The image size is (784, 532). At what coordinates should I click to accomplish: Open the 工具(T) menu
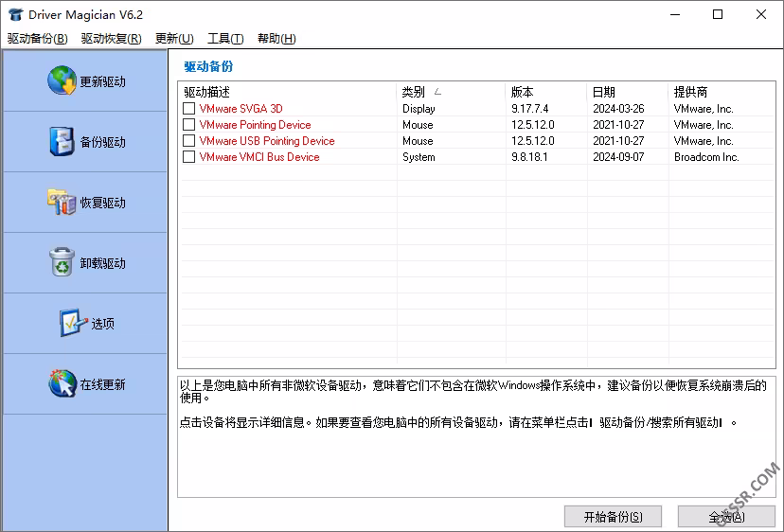tap(225, 39)
